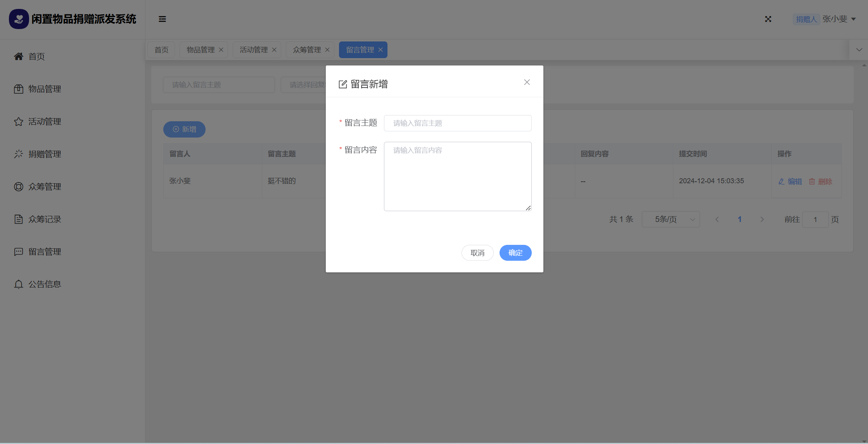
Task: Toggle fullscreen with the expand icon
Action: coord(768,19)
